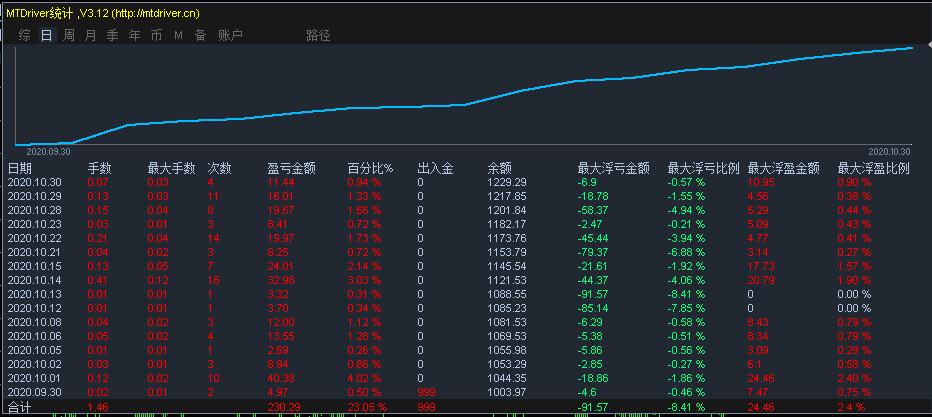Click total percentage 23.05 %
Screen dimensions: 932x417
[367, 407]
